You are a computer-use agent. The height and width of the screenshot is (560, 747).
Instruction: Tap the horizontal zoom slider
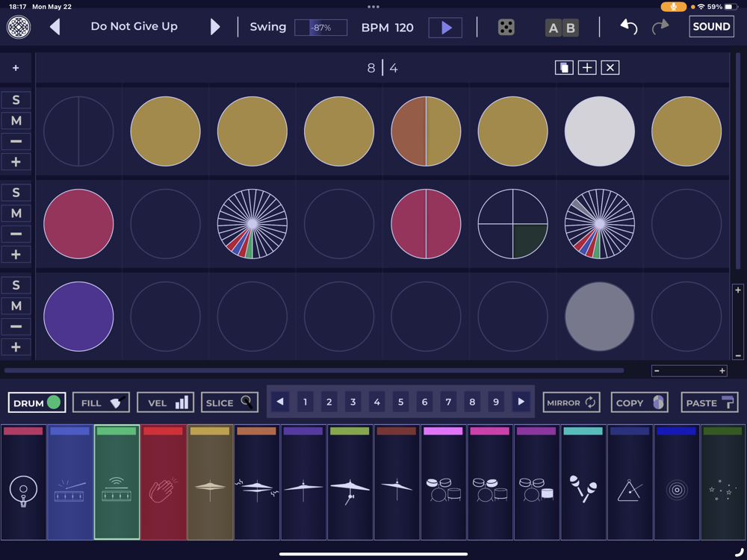coord(689,370)
